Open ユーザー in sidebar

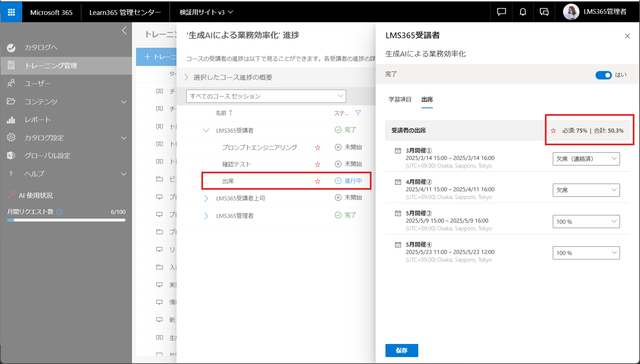tap(38, 83)
